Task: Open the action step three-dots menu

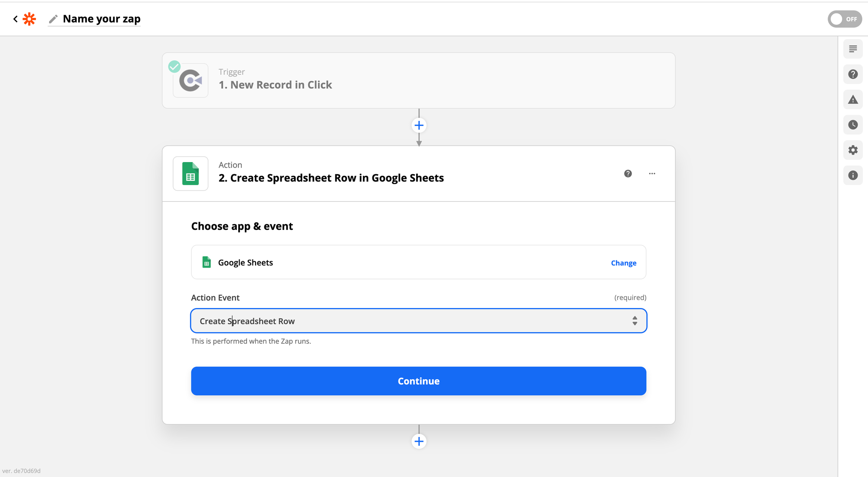Action: tap(652, 174)
